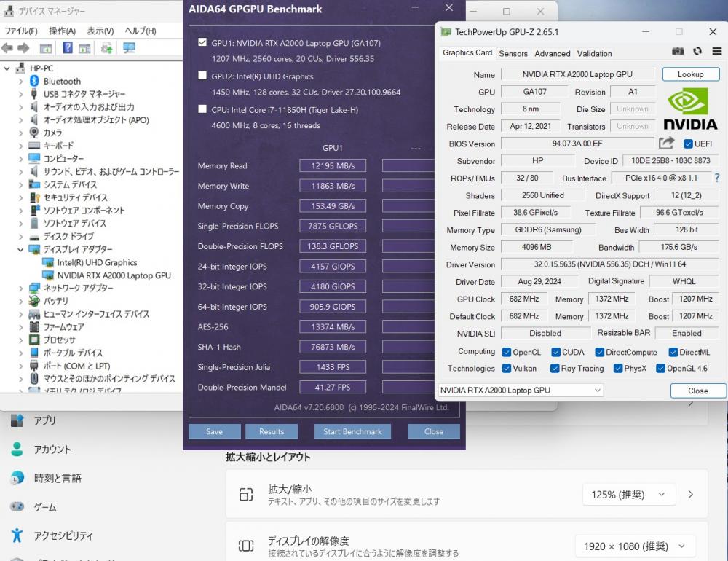Check the GPU2 Intel UHD Graphics checkbox
The image size is (728, 561).
click(x=202, y=76)
